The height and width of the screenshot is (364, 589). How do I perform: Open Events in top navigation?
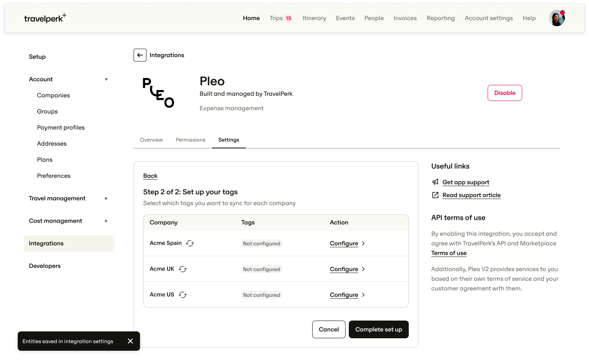tap(345, 18)
